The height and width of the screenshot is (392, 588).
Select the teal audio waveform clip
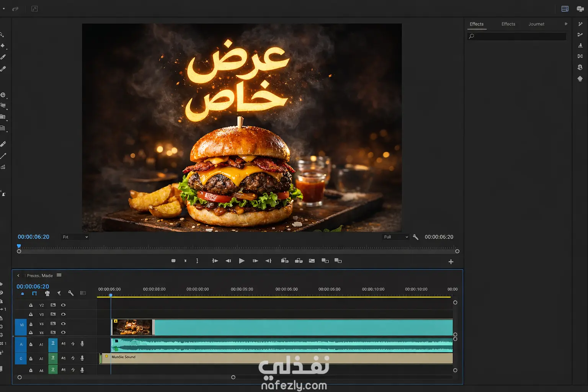click(282, 345)
